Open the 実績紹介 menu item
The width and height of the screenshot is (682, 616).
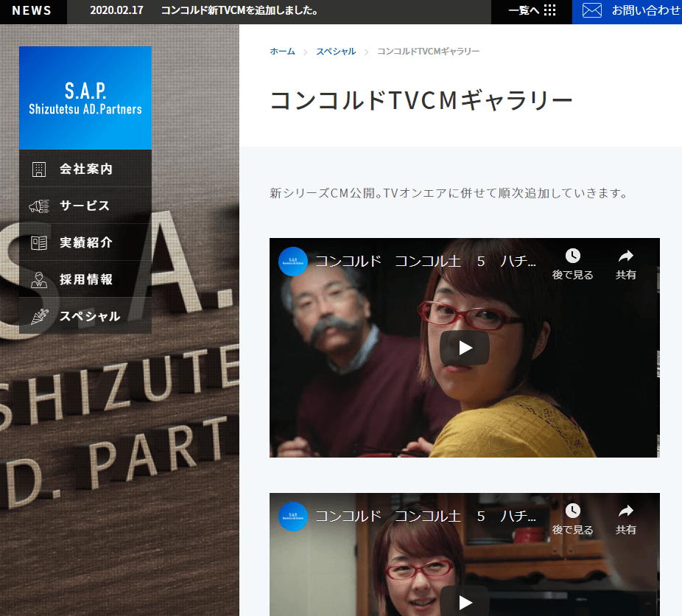pyautogui.click(x=85, y=242)
